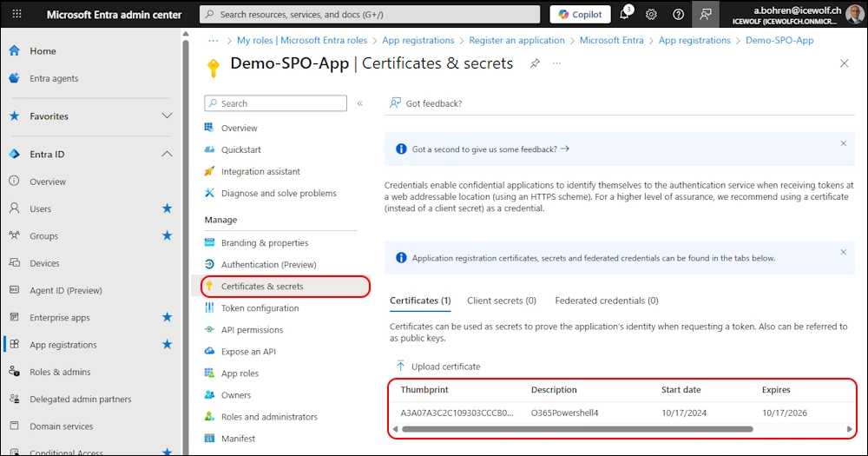
Task: Switch to the Federated credentials tab
Action: (x=606, y=301)
